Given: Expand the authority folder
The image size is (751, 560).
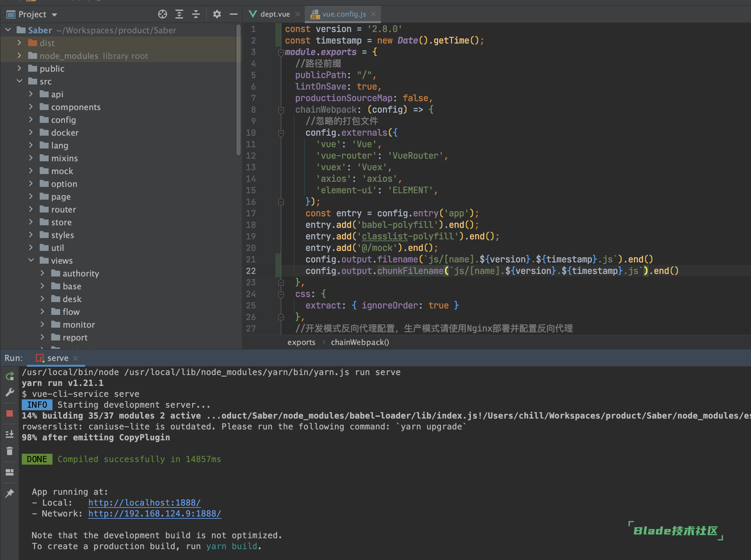Looking at the screenshot, I should coord(42,273).
